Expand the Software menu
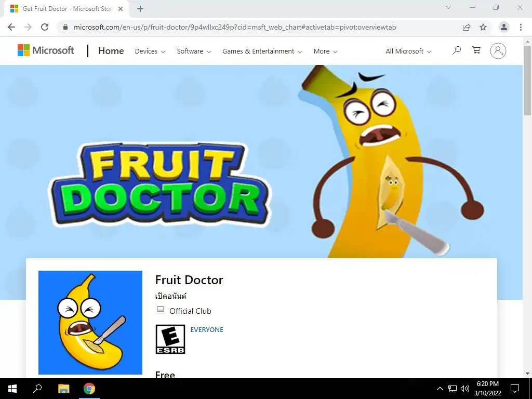Image resolution: width=532 pixels, height=399 pixels. pyautogui.click(x=194, y=51)
